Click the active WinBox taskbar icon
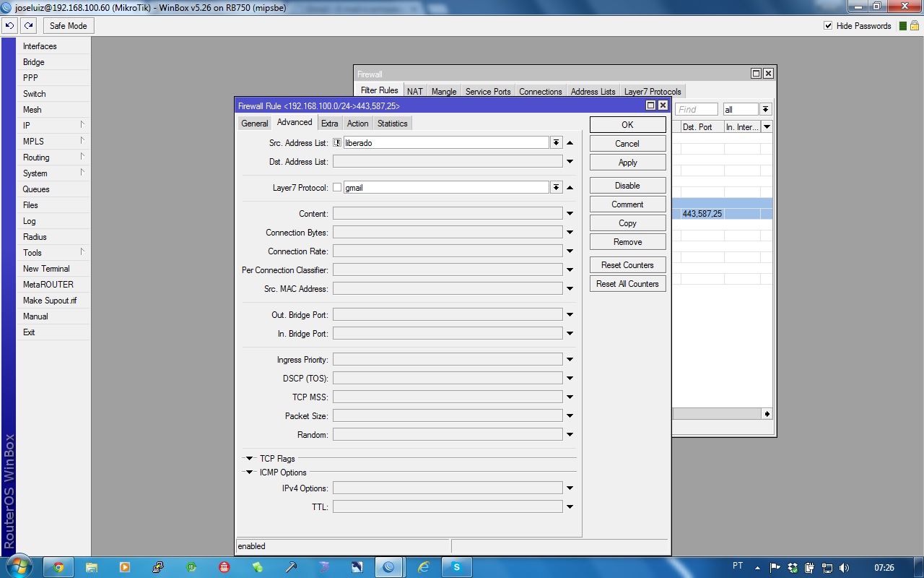This screenshot has width=924, height=578. tap(389, 567)
